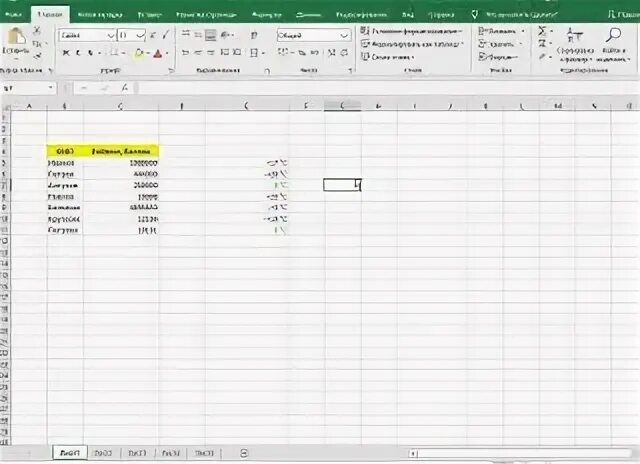
Task: Switch to the second sheet tab
Action: pos(103,453)
